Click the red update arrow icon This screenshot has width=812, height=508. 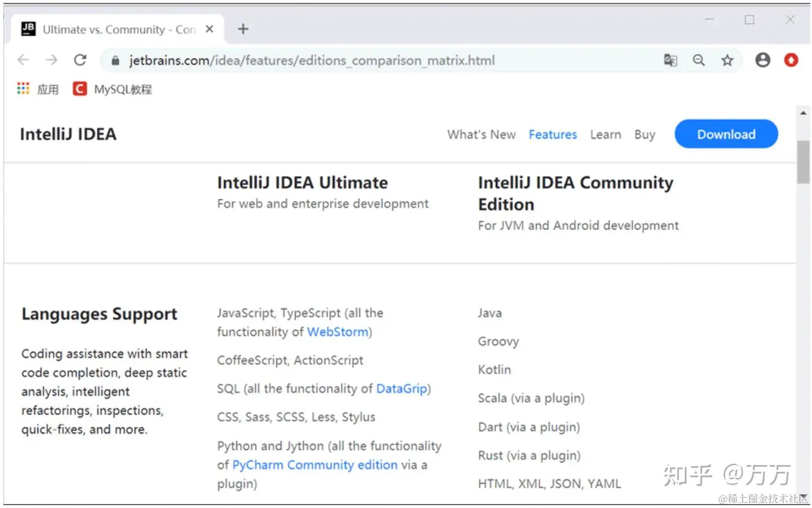point(791,60)
